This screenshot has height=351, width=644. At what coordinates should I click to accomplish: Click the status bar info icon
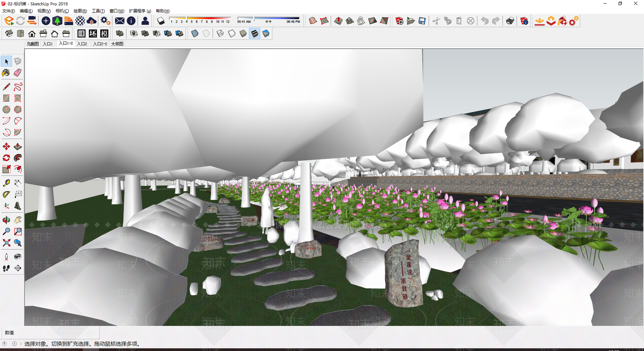[x=14, y=344]
